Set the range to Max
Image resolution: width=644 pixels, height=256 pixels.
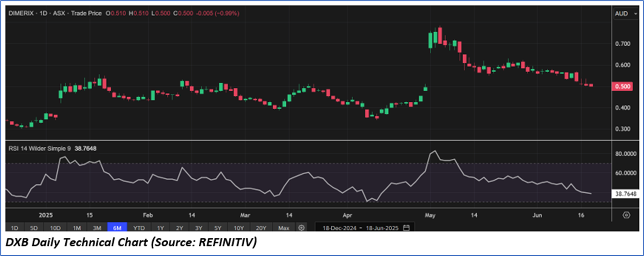coord(284,228)
